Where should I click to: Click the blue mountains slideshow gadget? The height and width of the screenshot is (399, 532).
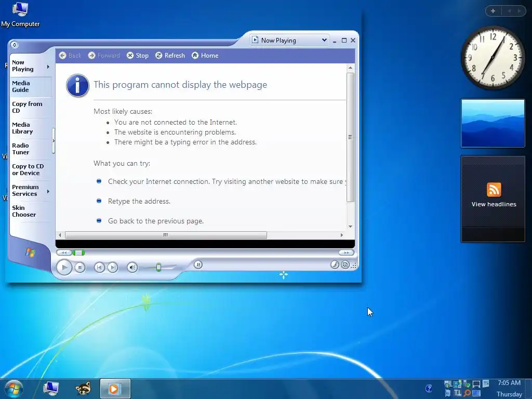pyautogui.click(x=493, y=123)
